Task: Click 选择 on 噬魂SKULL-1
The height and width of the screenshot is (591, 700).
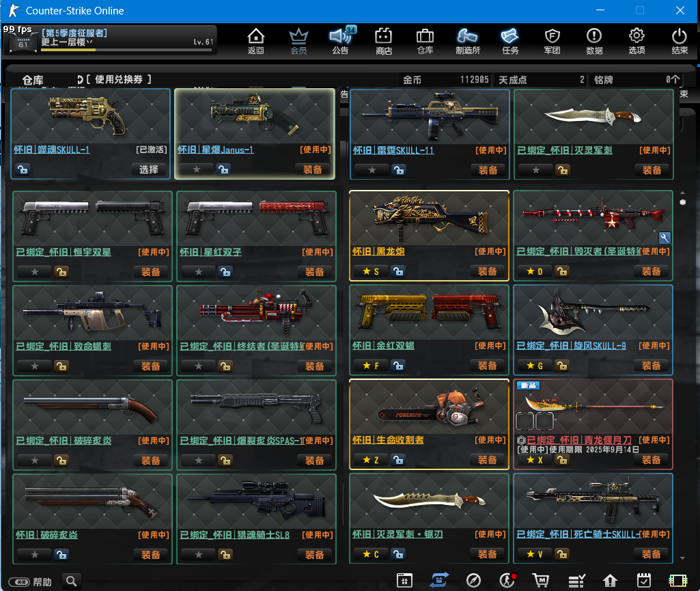Action: coord(149,169)
